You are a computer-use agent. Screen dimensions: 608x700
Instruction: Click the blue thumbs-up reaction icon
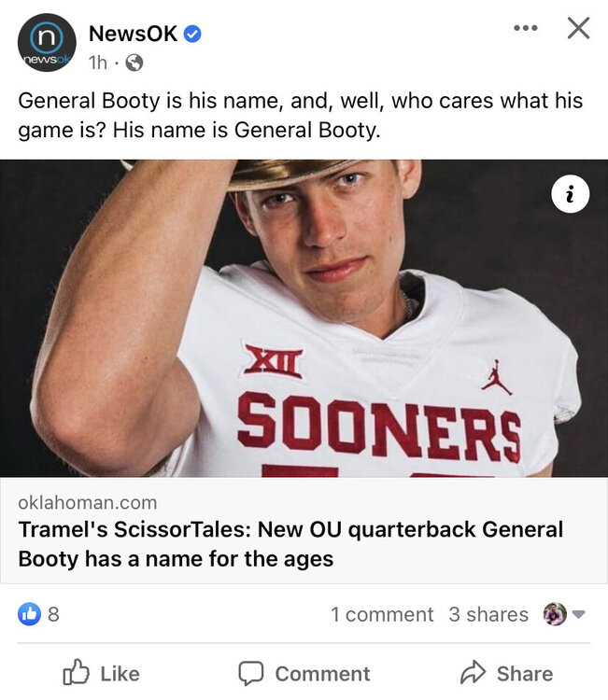30,614
